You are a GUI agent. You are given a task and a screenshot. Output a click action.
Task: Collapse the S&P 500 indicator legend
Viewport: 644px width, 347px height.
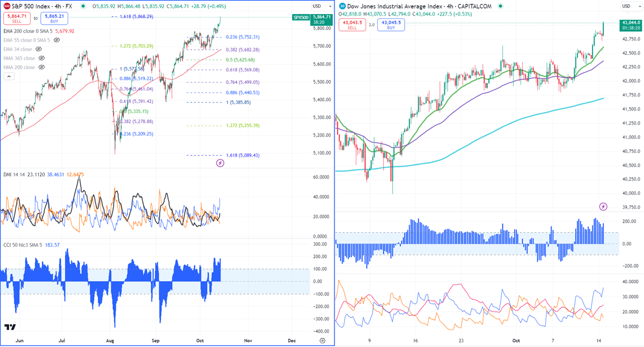pyautogui.click(x=9, y=77)
